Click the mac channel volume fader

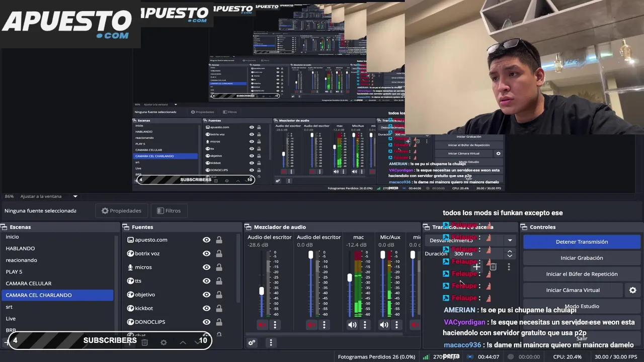[x=350, y=278]
